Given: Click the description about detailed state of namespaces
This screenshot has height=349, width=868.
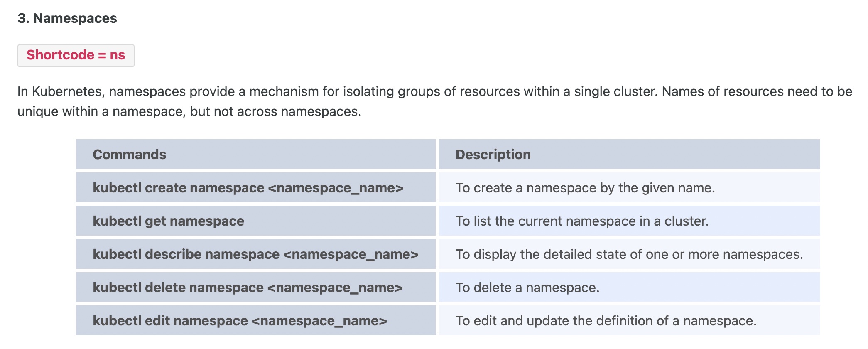Looking at the screenshot, I should pos(630,254).
